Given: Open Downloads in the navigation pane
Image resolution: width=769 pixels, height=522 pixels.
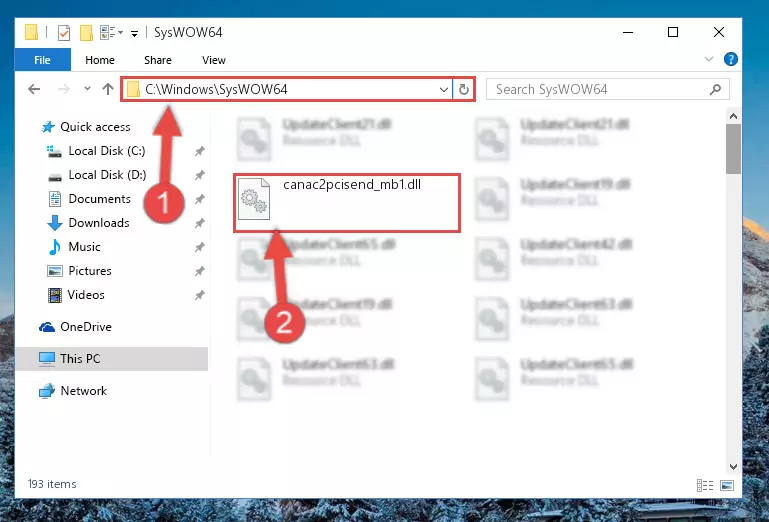Looking at the screenshot, I should [99, 223].
